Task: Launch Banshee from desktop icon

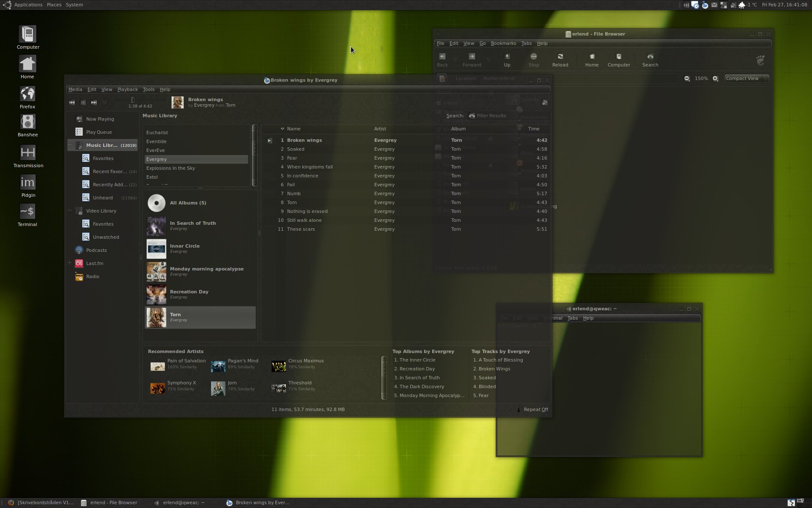Action: pyautogui.click(x=27, y=126)
